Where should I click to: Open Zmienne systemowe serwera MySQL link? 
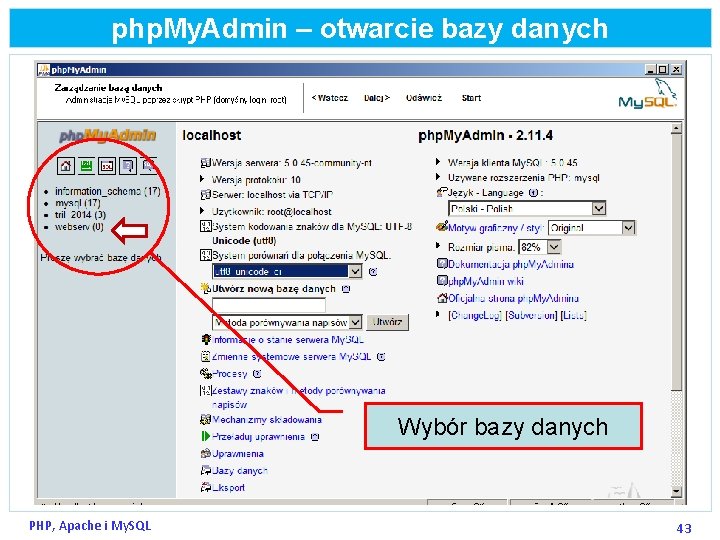click(x=292, y=357)
